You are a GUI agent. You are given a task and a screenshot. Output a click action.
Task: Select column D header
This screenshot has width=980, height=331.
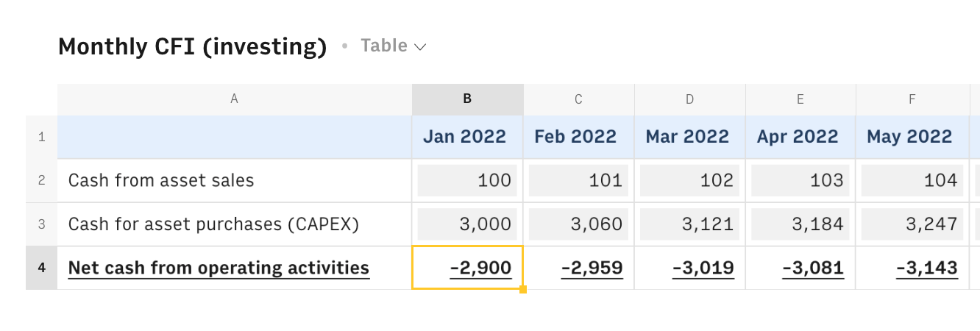click(689, 99)
